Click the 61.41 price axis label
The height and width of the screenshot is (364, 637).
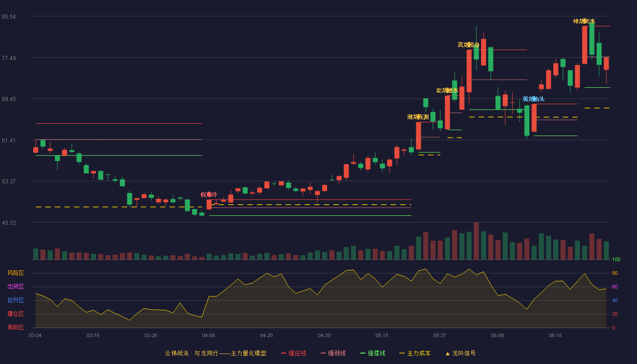pyautogui.click(x=9, y=141)
